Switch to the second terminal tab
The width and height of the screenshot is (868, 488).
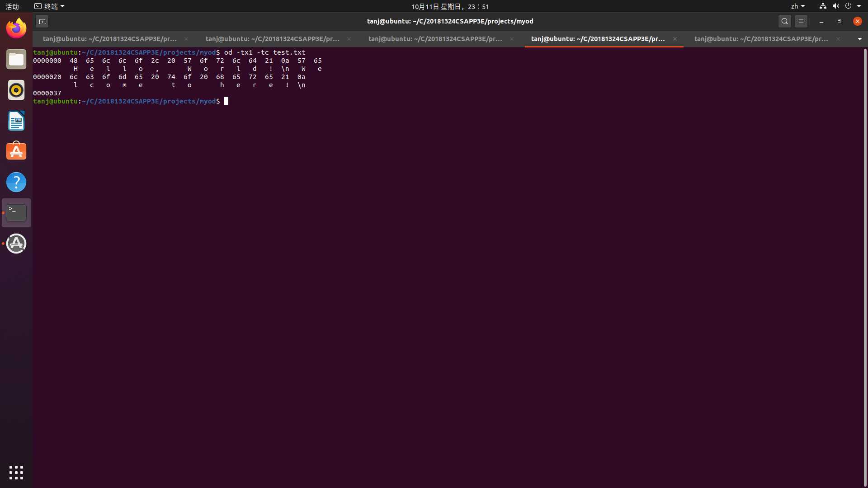pyautogui.click(x=273, y=39)
